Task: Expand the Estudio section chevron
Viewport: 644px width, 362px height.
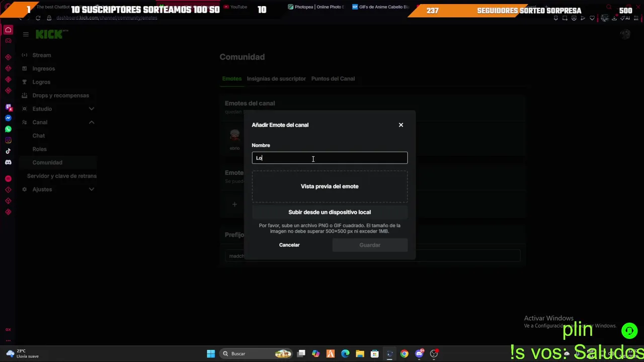Action: pyautogui.click(x=92, y=109)
